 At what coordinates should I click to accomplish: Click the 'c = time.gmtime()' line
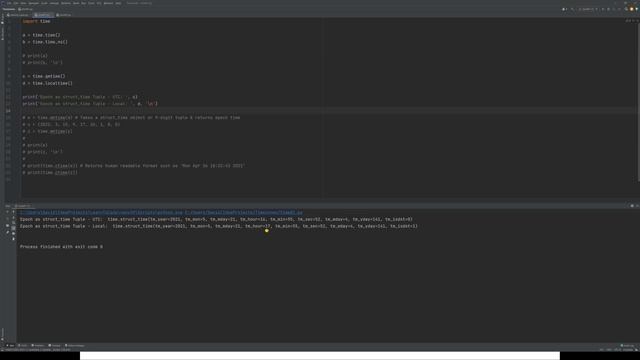coord(44,76)
